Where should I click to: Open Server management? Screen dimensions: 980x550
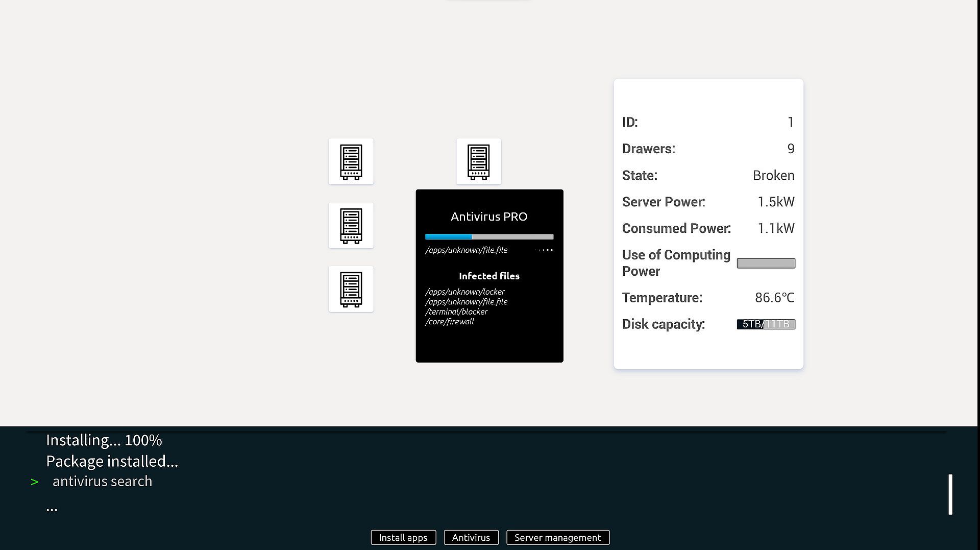[558, 537]
